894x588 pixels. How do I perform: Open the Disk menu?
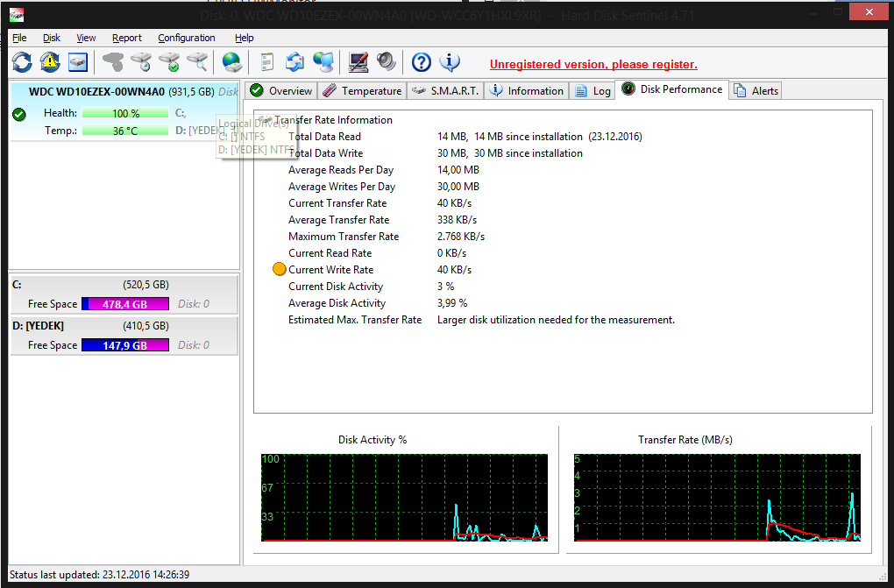point(52,38)
